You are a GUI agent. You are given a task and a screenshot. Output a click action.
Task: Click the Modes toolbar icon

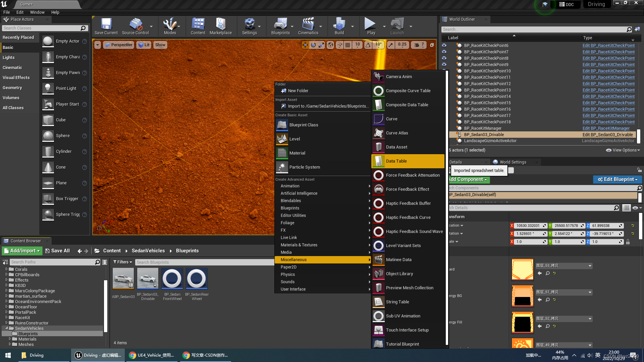(170, 26)
